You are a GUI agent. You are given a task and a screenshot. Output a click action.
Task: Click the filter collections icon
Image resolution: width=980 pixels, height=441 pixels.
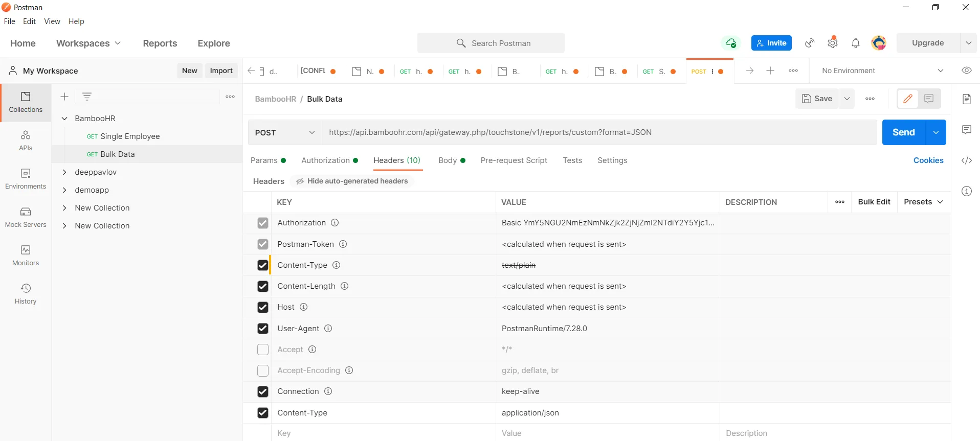point(87,97)
